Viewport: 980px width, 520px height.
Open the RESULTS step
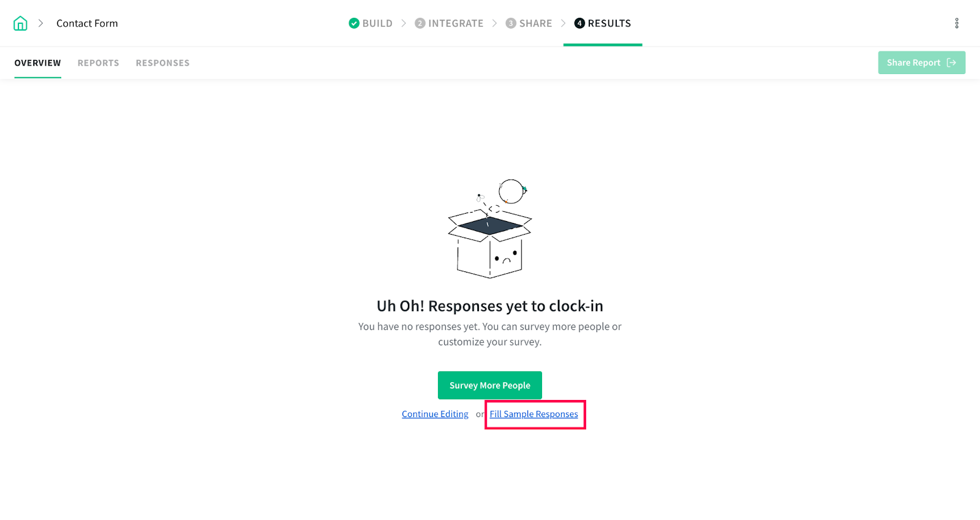coord(603,23)
